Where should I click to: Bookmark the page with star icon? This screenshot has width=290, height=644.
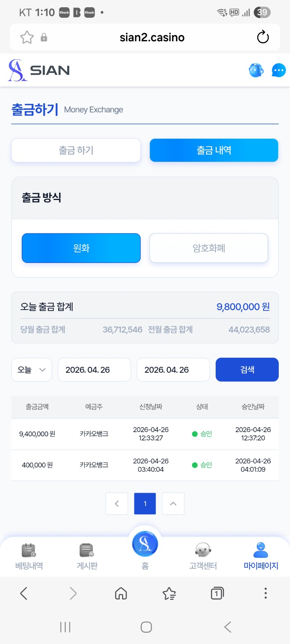tap(27, 37)
